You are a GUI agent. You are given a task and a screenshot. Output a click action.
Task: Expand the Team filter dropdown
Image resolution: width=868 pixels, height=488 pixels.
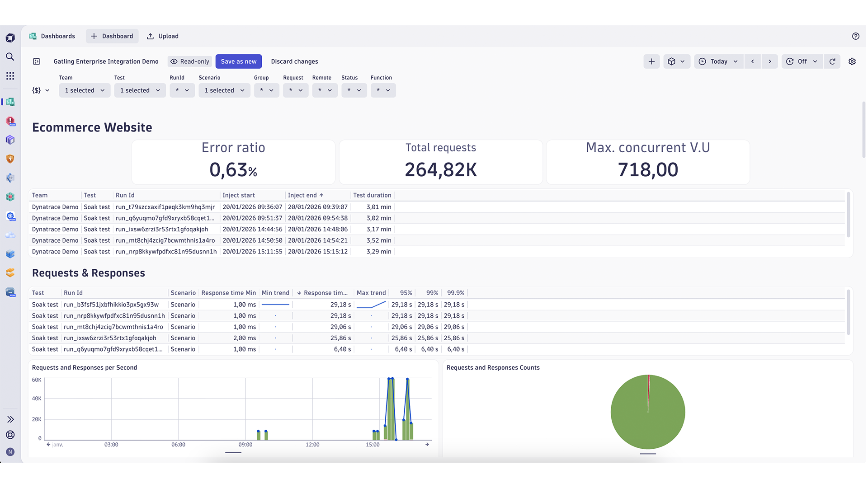(85, 90)
